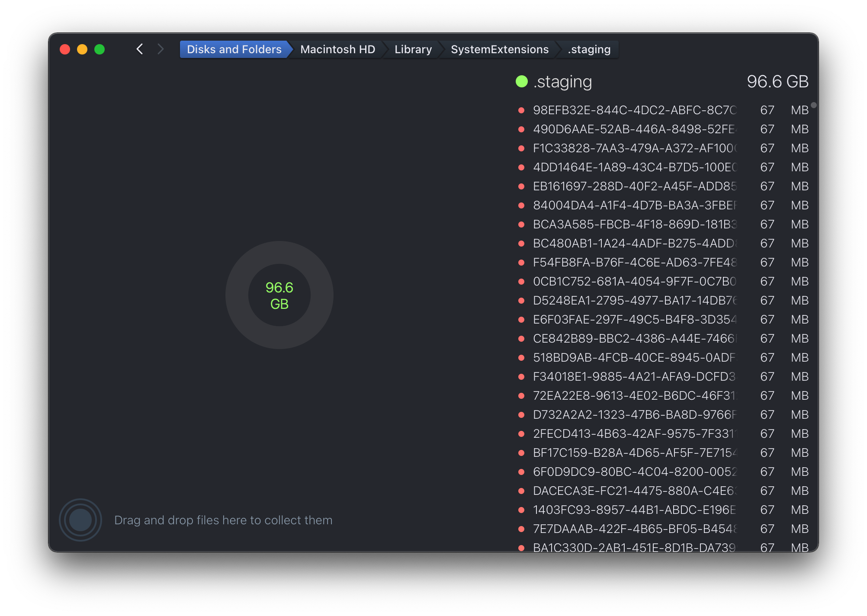The image size is (867, 616).
Task: Go to Disks and Folders breadcrumb
Action: coord(234,49)
